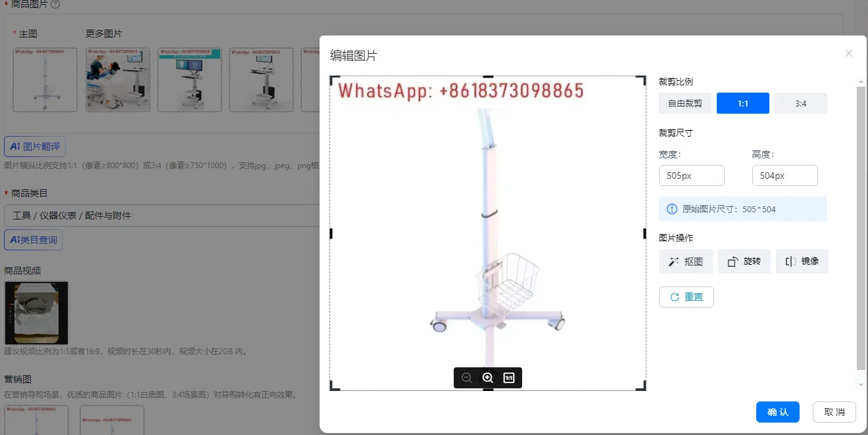Viewport: 868px width, 435px height.
Task: Grab the bottom-right crop corner handle
Action: [x=642, y=387]
